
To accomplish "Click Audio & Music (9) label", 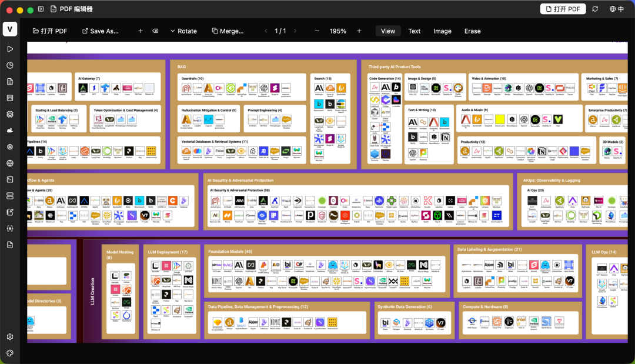I will click(x=474, y=110).
